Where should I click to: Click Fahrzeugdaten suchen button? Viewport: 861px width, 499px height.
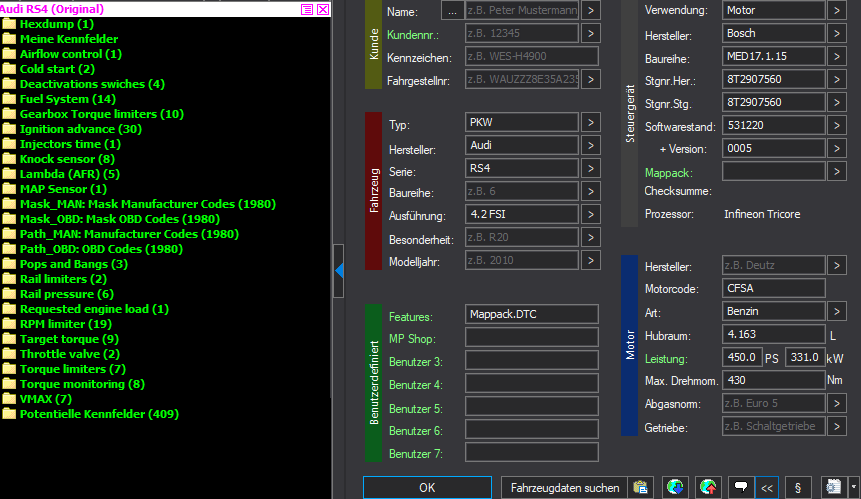click(564, 487)
